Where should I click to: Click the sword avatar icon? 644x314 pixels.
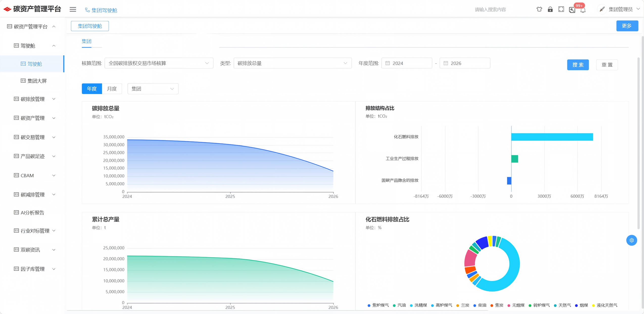click(x=602, y=9)
